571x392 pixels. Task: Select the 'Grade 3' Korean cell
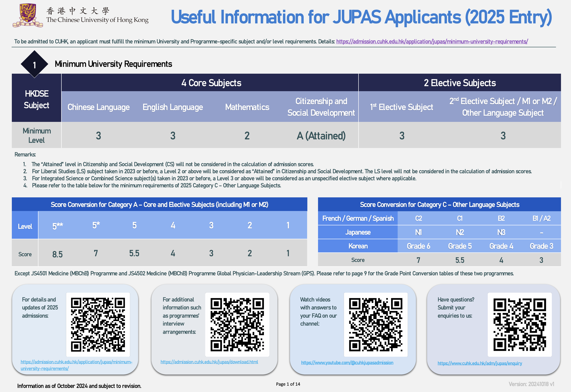[x=541, y=246]
